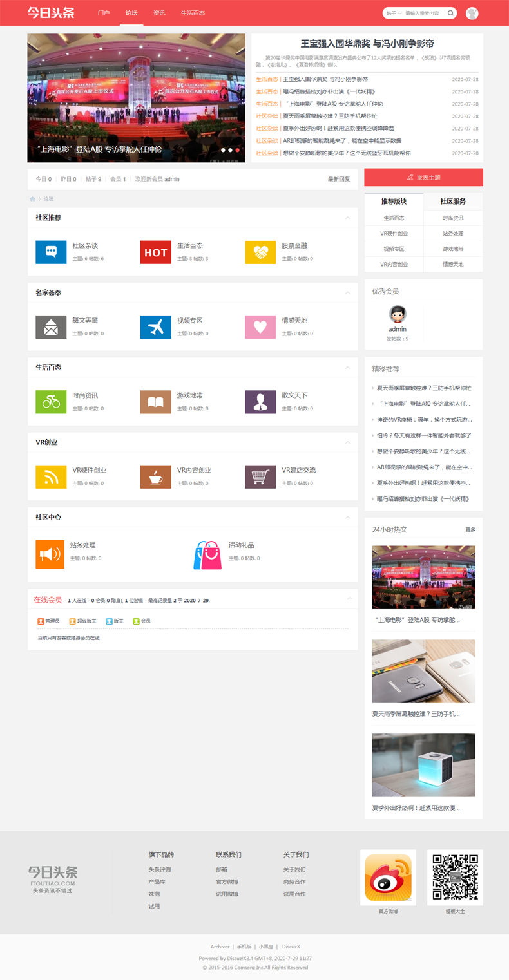Collapse the 名家荟萃 section
Image resolution: width=509 pixels, height=980 pixels.
point(348,292)
